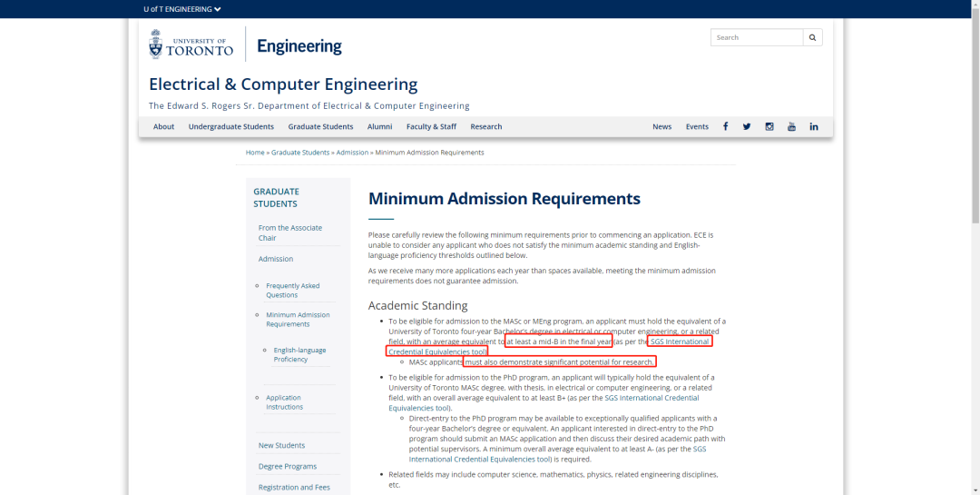This screenshot has height=495, width=980.
Task: Open Application Instructions sidebar link
Action: pyautogui.click(x=284, y=402)
